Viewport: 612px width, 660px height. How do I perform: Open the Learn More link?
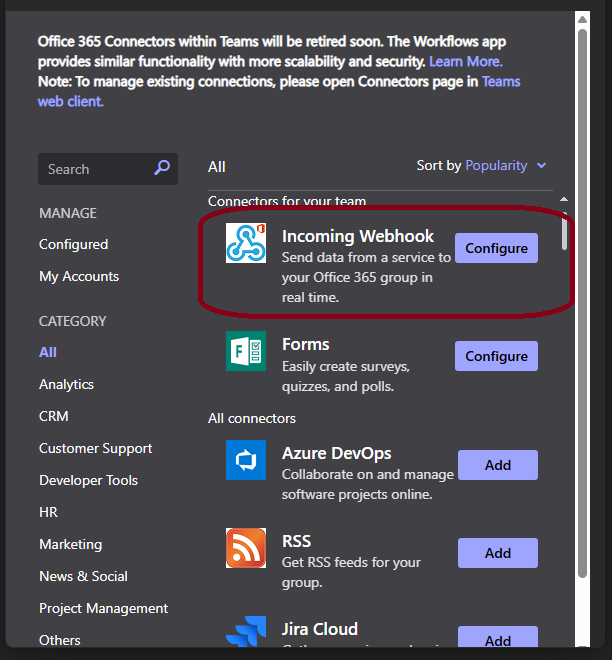click(466, 62)
